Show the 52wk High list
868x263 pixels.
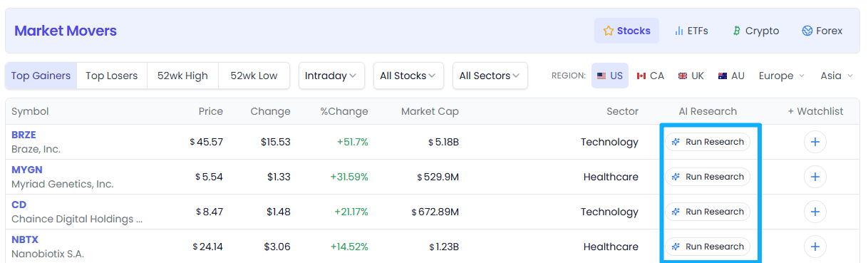(x=182, y=76)
